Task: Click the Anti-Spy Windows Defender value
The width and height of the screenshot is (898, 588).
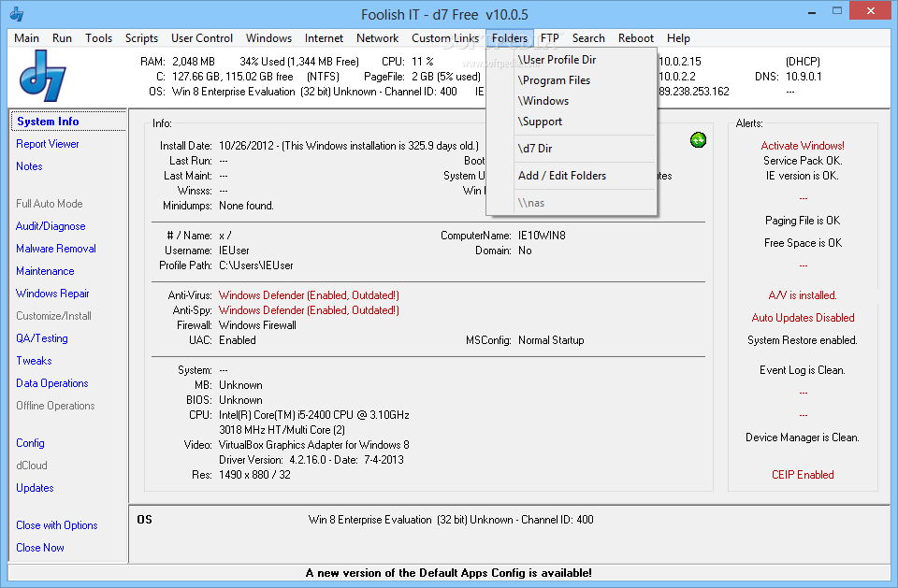Action: 309,310
